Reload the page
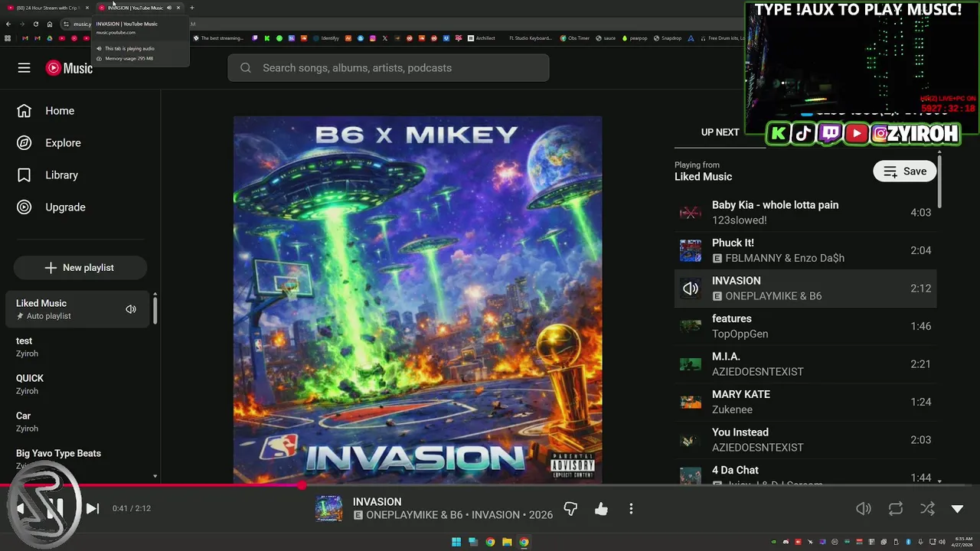Screen dimensions: 980x551 point(35,24)
